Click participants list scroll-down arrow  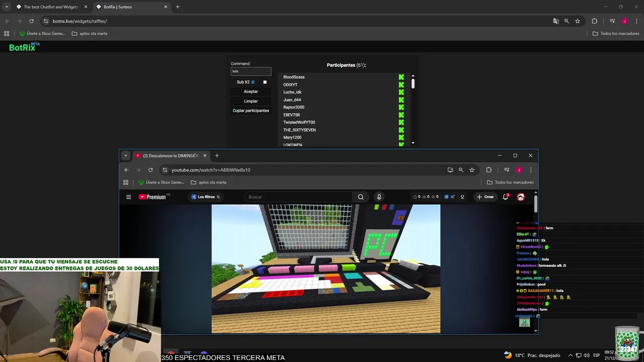click(x=413, y=143)
